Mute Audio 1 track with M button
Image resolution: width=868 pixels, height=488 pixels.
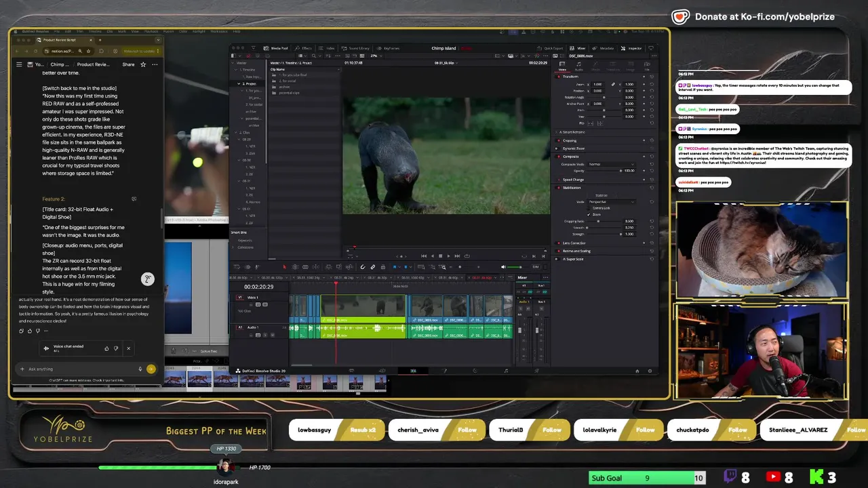(272, 335)
